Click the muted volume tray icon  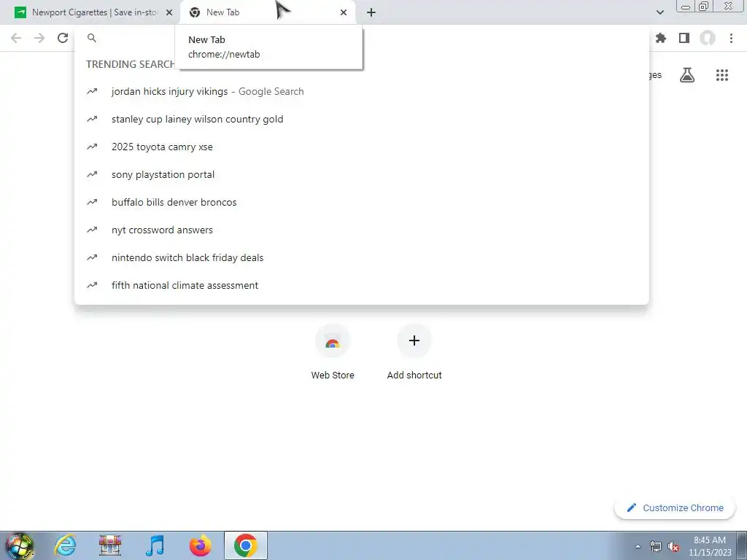[673, 547]
